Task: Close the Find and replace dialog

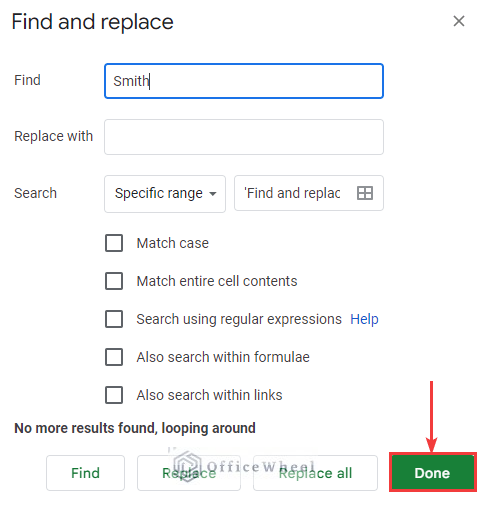Action: click(459, 21)
